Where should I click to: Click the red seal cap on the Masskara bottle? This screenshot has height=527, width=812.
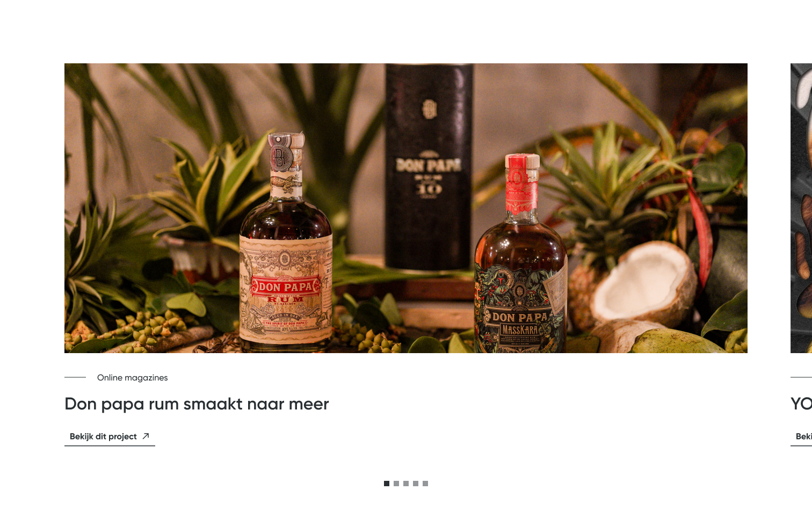click(521, 183)
